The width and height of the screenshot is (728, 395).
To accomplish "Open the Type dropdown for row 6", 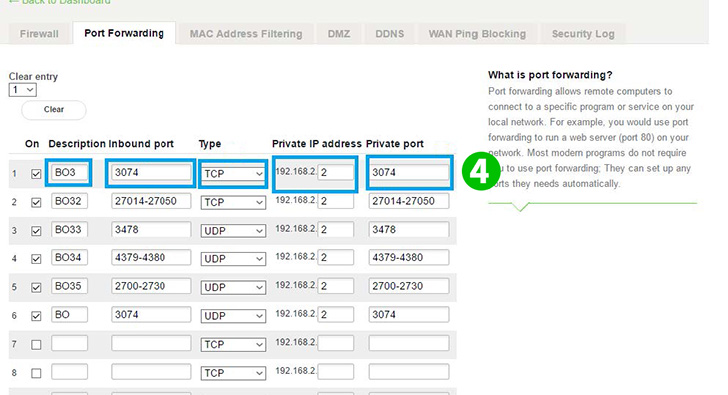I will click(233, 316).
